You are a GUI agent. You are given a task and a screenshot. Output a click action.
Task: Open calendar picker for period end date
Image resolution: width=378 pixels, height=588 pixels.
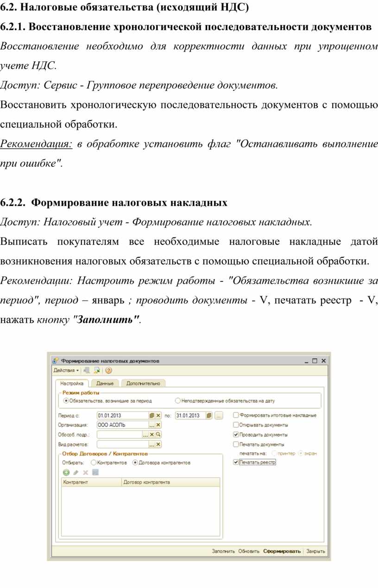point(209,415)
